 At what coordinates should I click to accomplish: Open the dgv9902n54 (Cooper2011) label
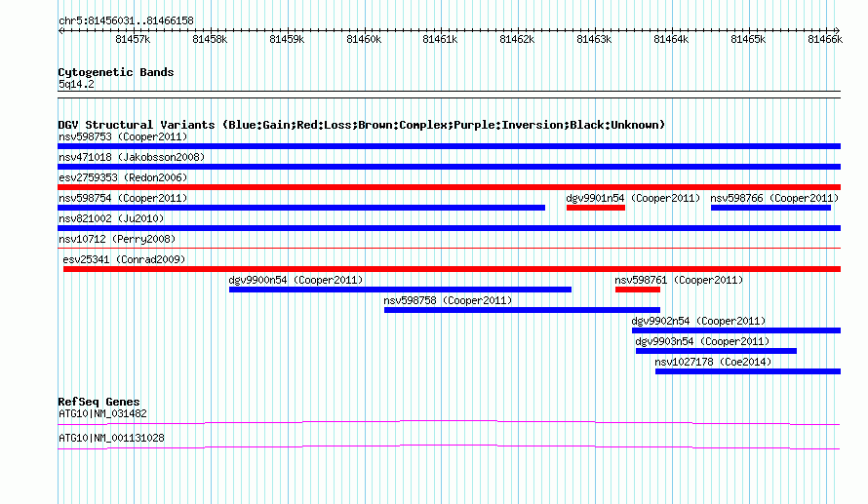(698, 321)
